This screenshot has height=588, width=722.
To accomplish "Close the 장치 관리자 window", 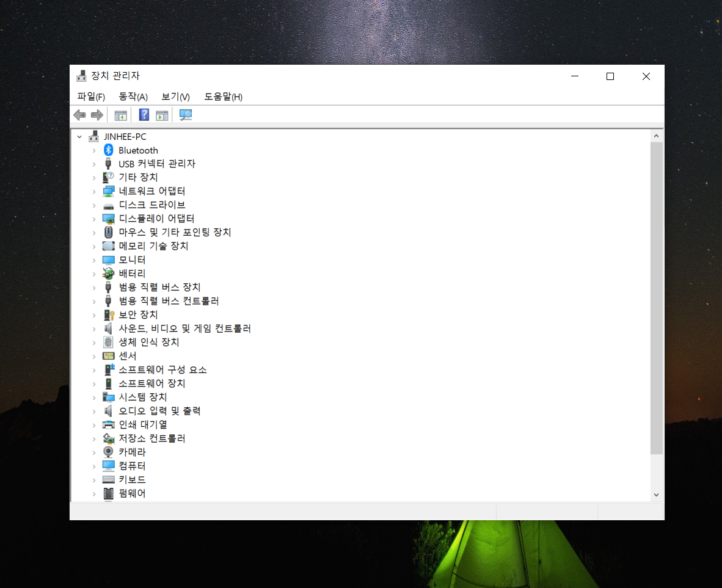I will tap(646, 76).
